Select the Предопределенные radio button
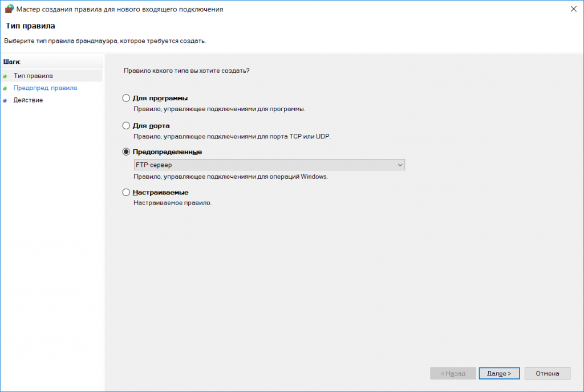The width and height of the screenshot is (584, 392). (126, 152)
